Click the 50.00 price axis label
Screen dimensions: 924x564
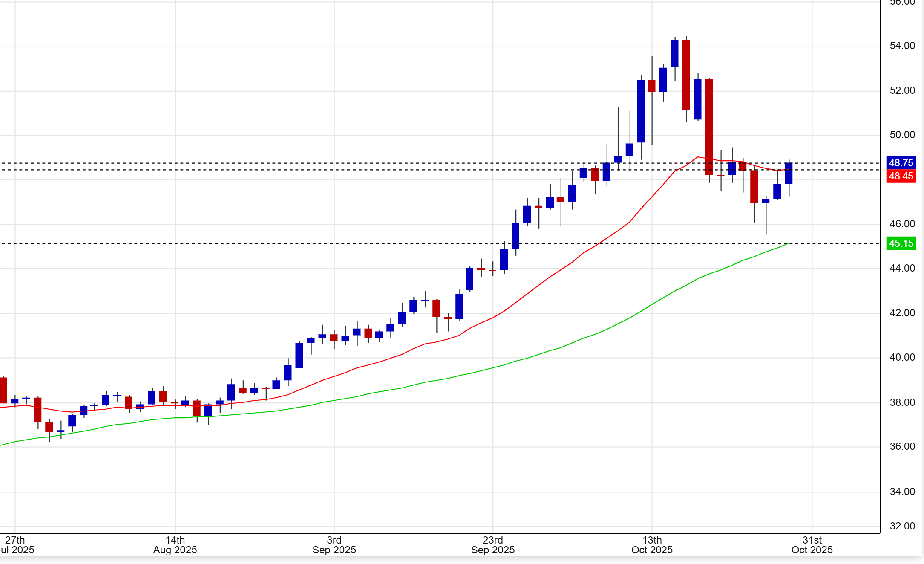[902, 135]
